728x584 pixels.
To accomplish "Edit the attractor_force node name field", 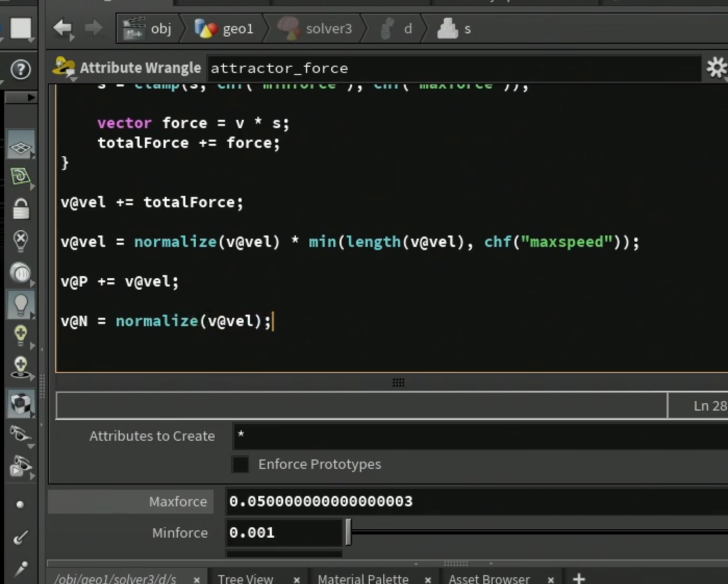I will click(453, 68).
